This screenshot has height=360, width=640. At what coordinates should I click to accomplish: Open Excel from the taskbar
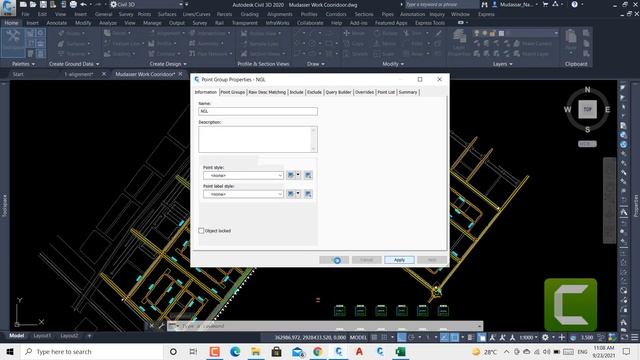401,351
